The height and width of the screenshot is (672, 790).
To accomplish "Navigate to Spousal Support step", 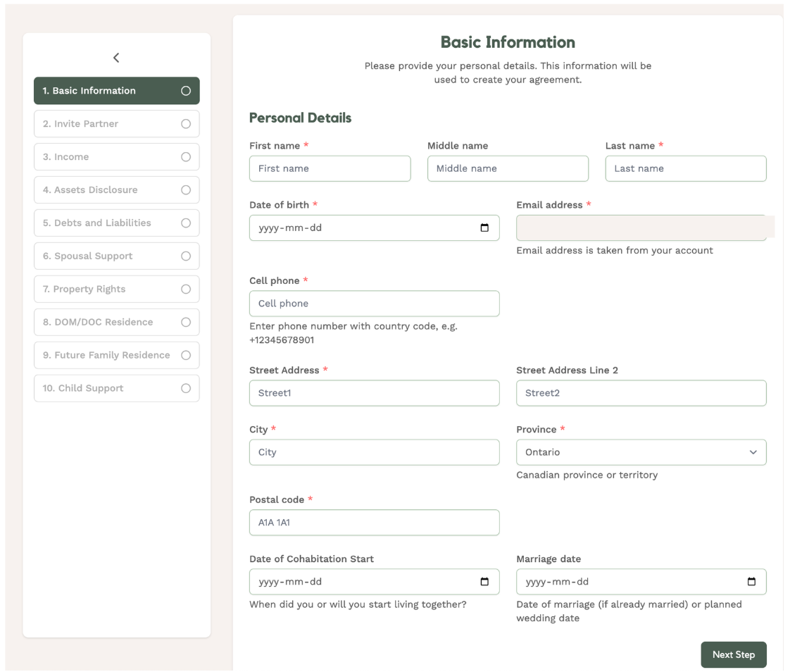I will pos(106,256).
